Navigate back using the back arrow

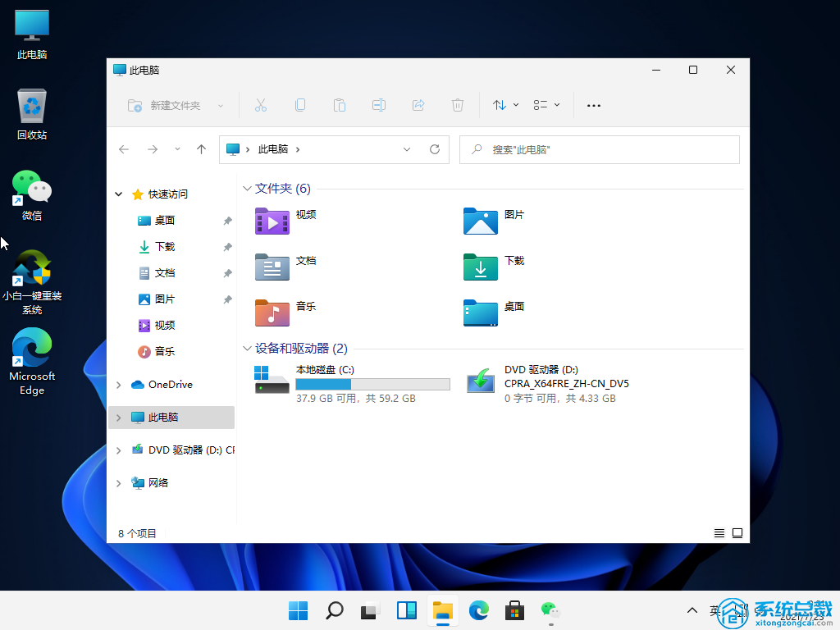pyautogui.click(x=124, y=149)
